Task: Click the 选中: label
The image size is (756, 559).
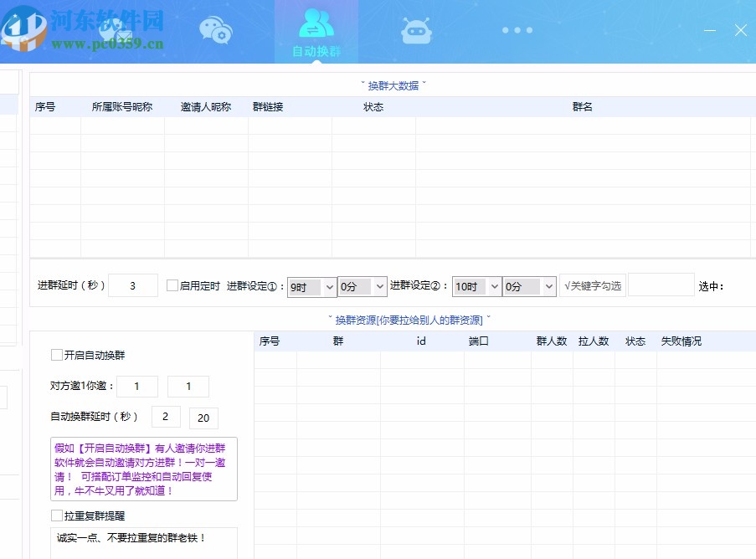Action: 711,287
